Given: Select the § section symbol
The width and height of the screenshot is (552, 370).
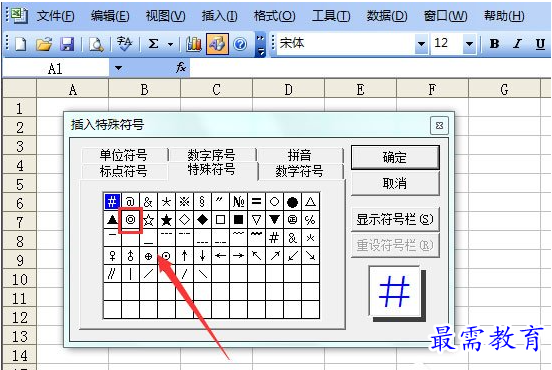Looking at the screenshot, I should [x=202, y=202].
